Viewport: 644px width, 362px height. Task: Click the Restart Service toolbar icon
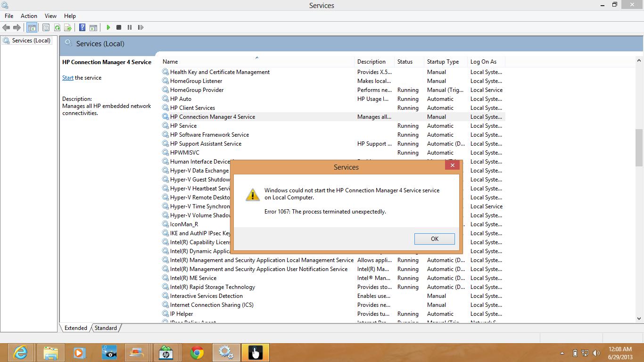[x=140, y=27]
